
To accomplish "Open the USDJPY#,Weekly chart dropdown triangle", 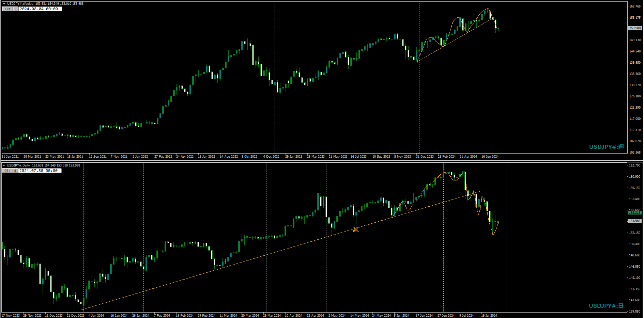I will (x=4, y=4).
